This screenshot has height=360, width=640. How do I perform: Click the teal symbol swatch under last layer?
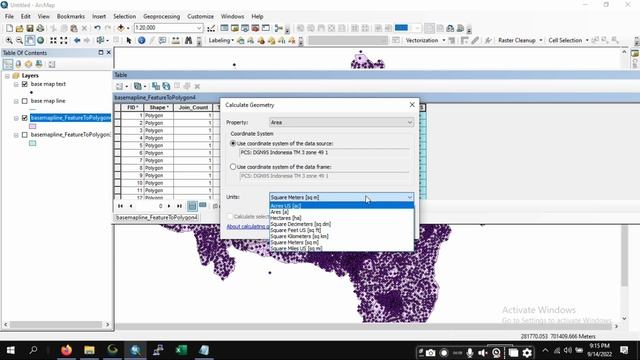[33, 143]
